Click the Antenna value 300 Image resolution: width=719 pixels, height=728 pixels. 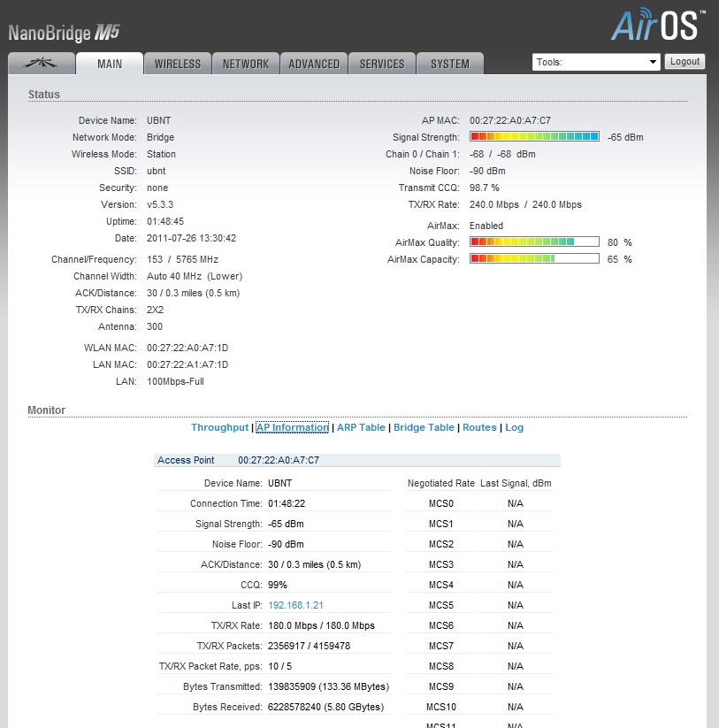coord(155,326)
